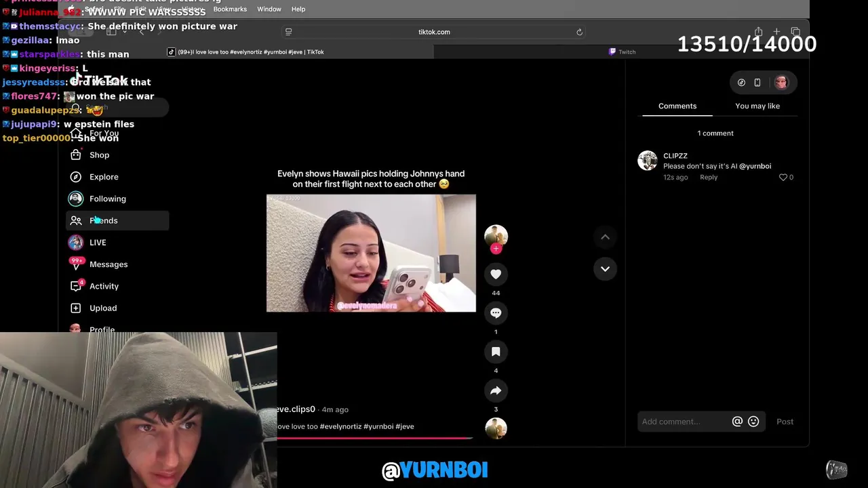Click the #jeve hashtag in caption
Screen dimensions: 868x488
coord(405,426)
